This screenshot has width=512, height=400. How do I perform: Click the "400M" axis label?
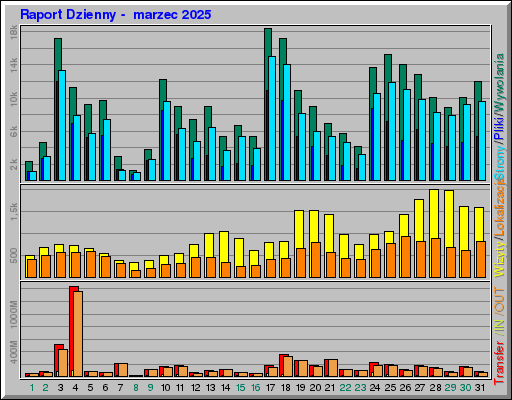(x=14, y=352)
